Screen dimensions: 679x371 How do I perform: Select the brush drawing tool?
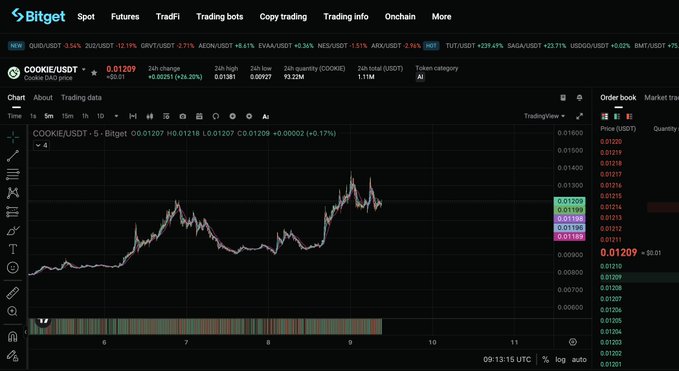[x=13, y=230]
